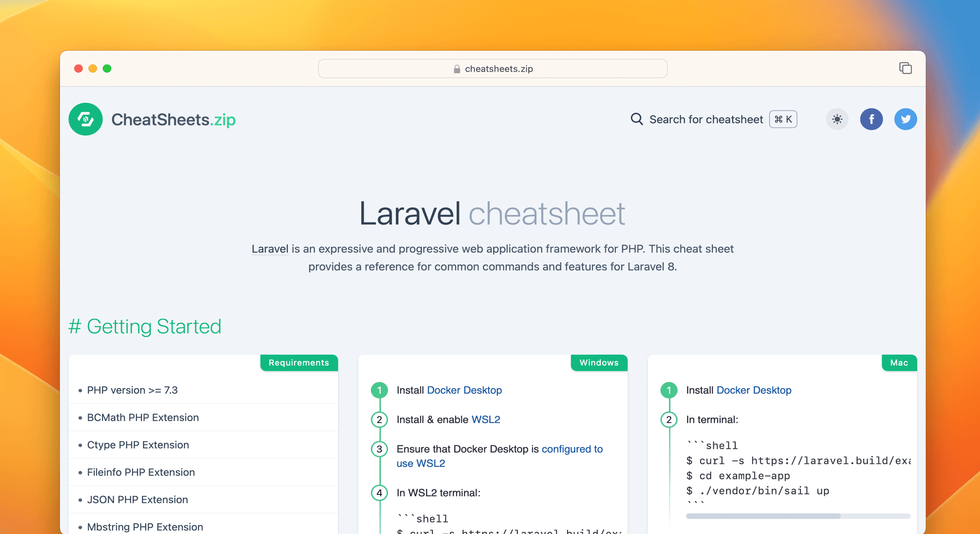The width and height of the screenshot is (980, 534).
Task: Open Docker Desktop link in Windows card
Action: [464, 390]
